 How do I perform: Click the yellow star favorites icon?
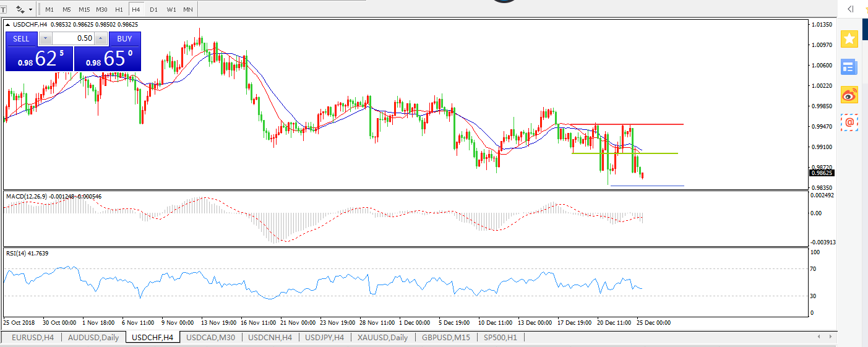click(x=849, y=39)
